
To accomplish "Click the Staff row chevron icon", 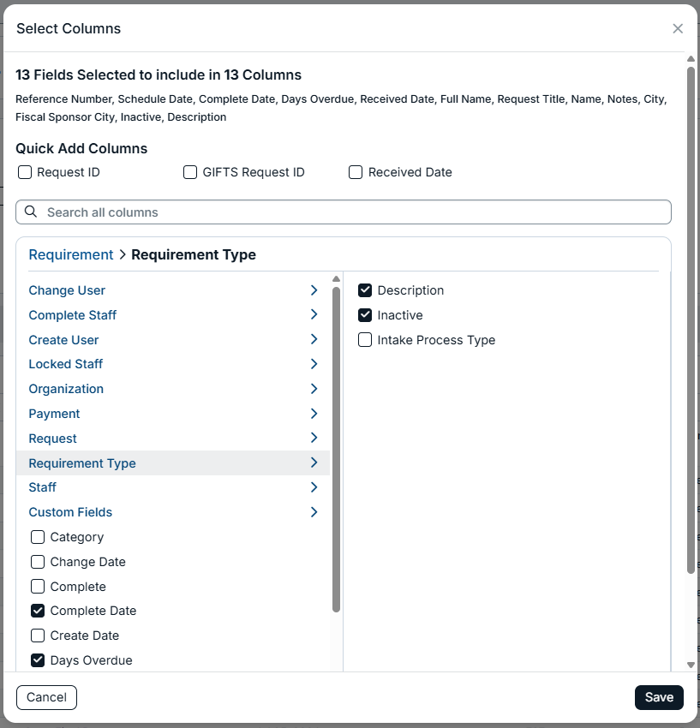I will 314,487.
